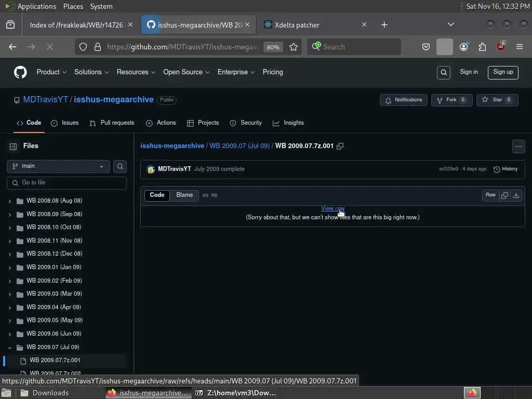Open the commit History link

point(506,169)
